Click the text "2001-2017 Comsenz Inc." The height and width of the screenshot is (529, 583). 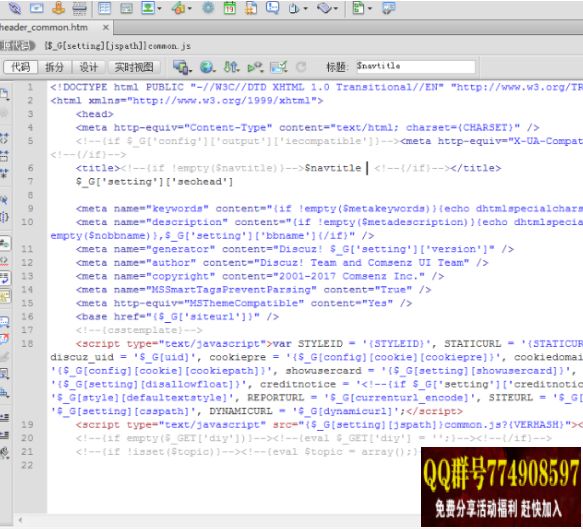coord(349,276)
